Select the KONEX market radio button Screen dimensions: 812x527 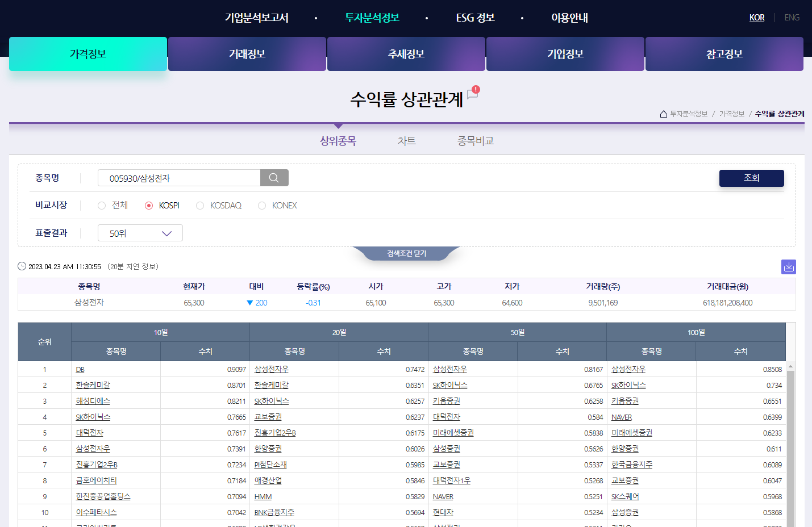262,206
